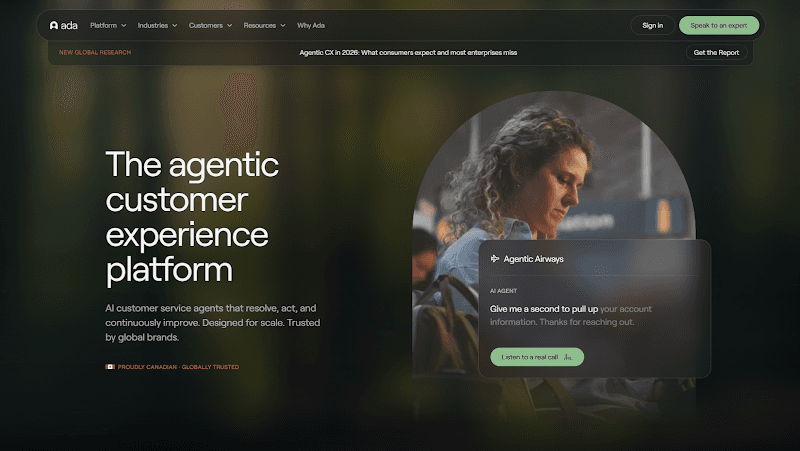Viewport: 800px width, 451px height.
Task: Open the Agentic CX in 2026 announcement
Action: coord(408,53)
